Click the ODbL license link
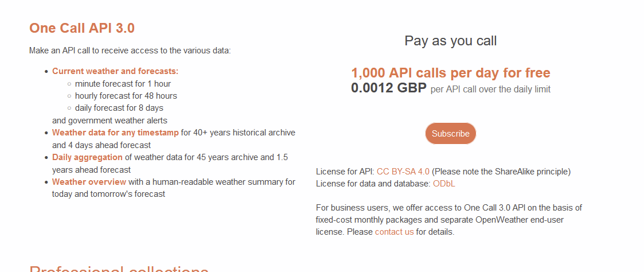Image resolution: width=644 pixels, height=272 pixels. coord(444,184)
